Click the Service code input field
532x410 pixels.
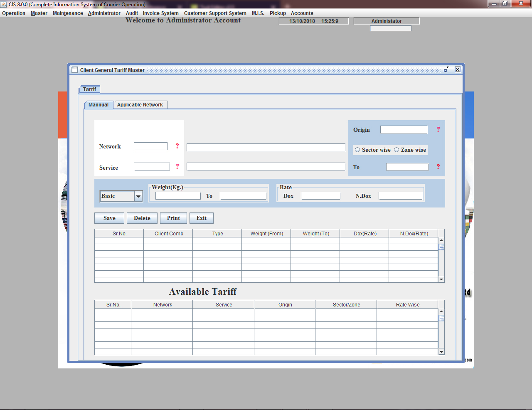[x=152, y=167]
